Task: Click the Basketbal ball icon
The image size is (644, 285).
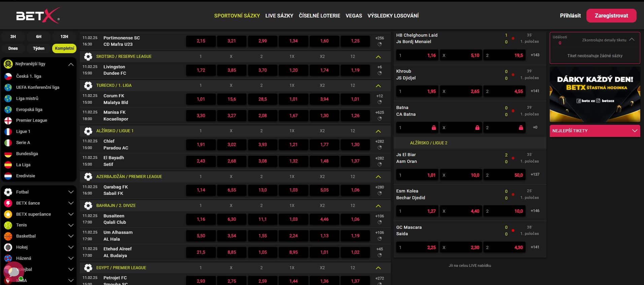Action: (8, 236)
